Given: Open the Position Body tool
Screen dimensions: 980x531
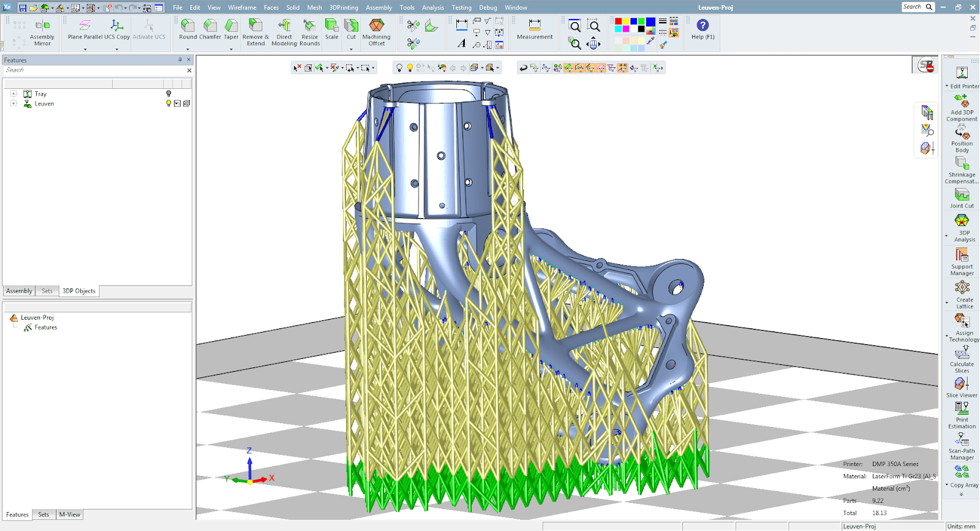Looking at the screenshot, I should coord(962,139).
